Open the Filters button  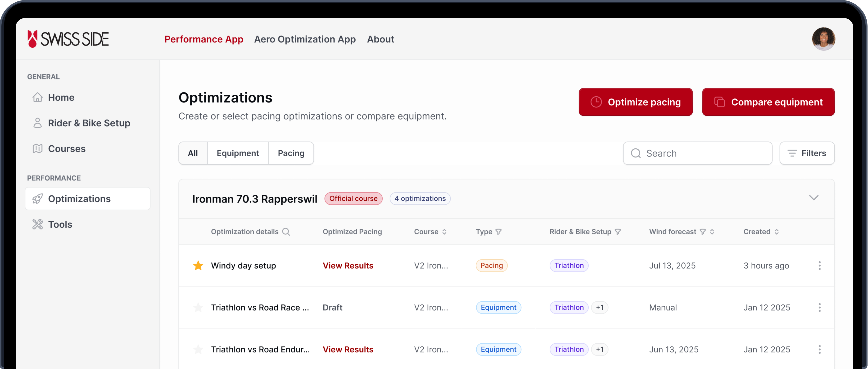click(x=807, y=153)
